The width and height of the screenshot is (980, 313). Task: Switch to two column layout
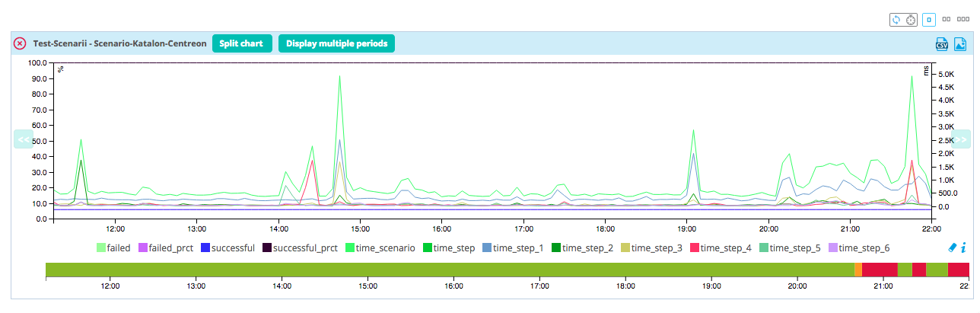pyautogui.click(x=947, y=19)
